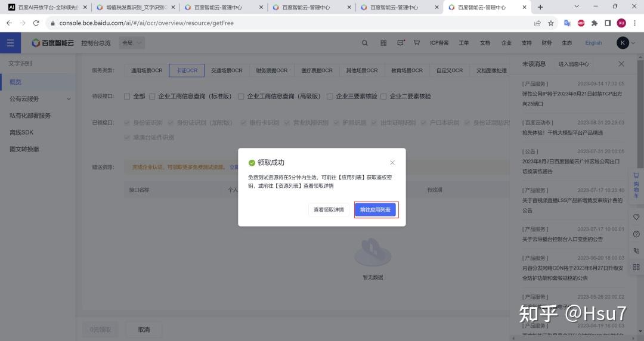Viewport: 644px width, 341px height.
Task: Open the Chrome three-dot menu
Action: [x=634, y=23]
